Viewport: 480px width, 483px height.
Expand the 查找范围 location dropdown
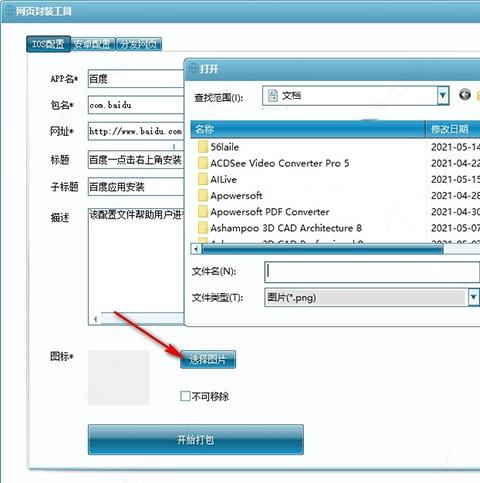click(x=443, y=96)
